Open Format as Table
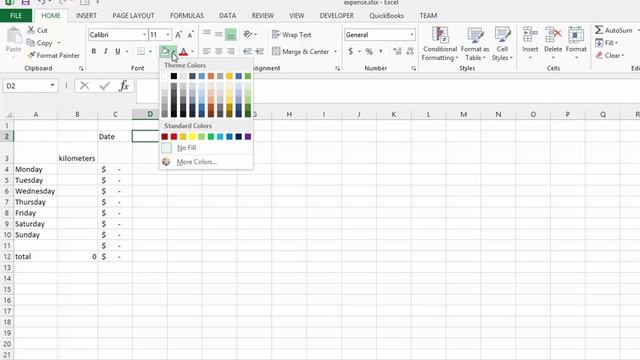This screenshot has width=640, height=360. tap(475, 44)
